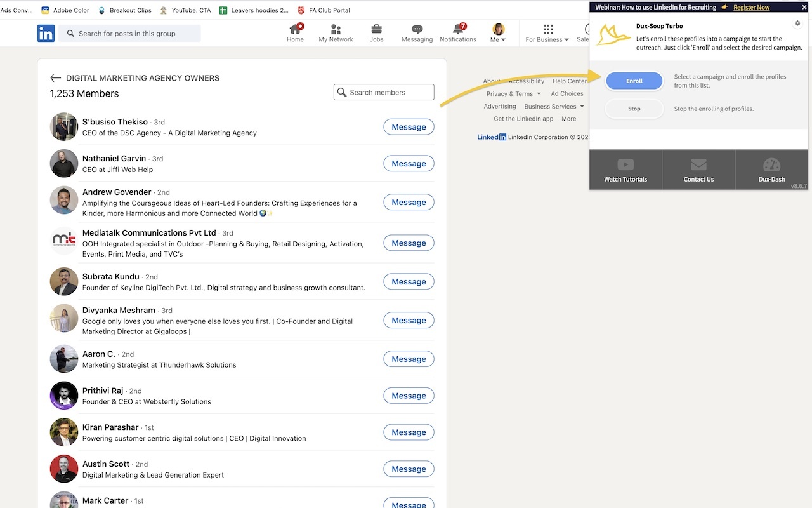Expand the Privacy & Terms footer dropdown
Image resolution: width=812 pixels, height=508 pixels.
click(x=513, y=94)
